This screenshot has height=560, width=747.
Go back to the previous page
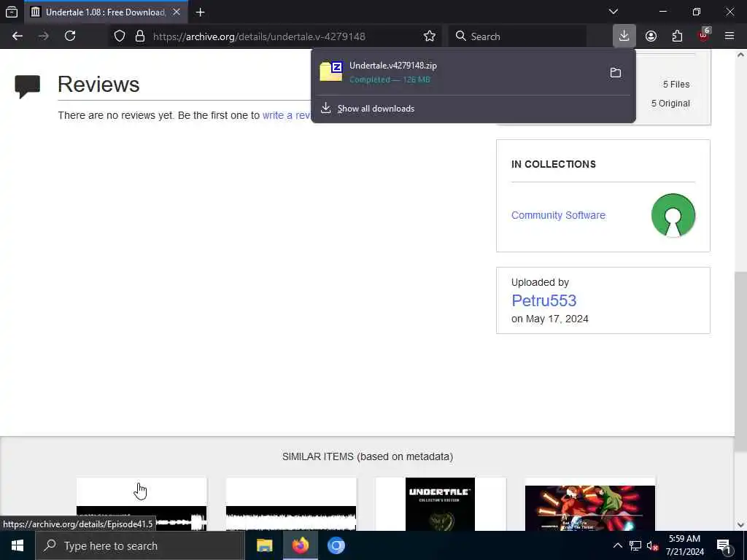click(18, 36)
